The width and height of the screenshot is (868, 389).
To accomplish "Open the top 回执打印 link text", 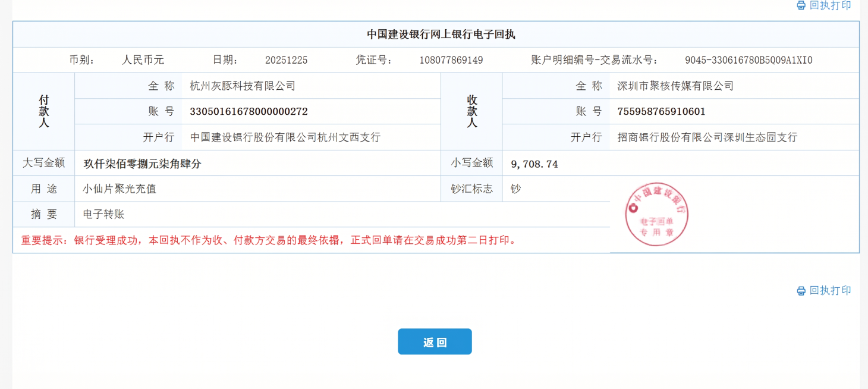I will point(830,5).
